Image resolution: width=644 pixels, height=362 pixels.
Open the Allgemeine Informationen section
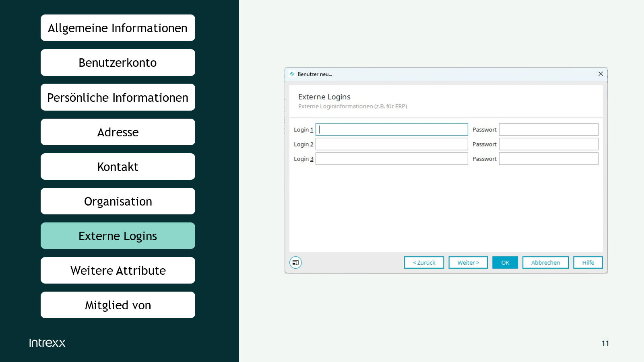[118, 28]
